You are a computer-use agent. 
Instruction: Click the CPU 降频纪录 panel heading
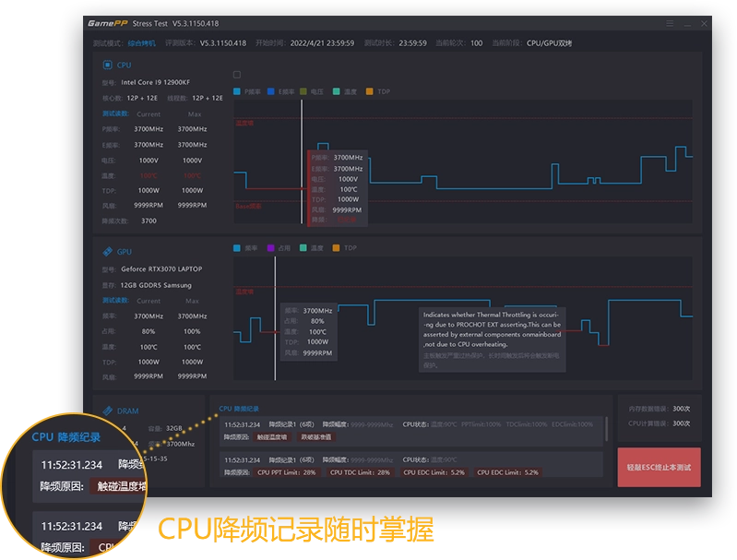239,409
